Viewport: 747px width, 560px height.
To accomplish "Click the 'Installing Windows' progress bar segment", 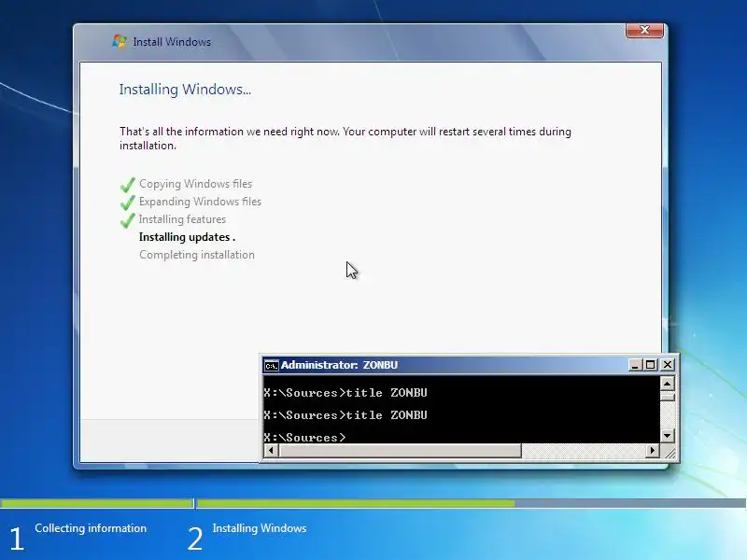I will tap(472, 503).
